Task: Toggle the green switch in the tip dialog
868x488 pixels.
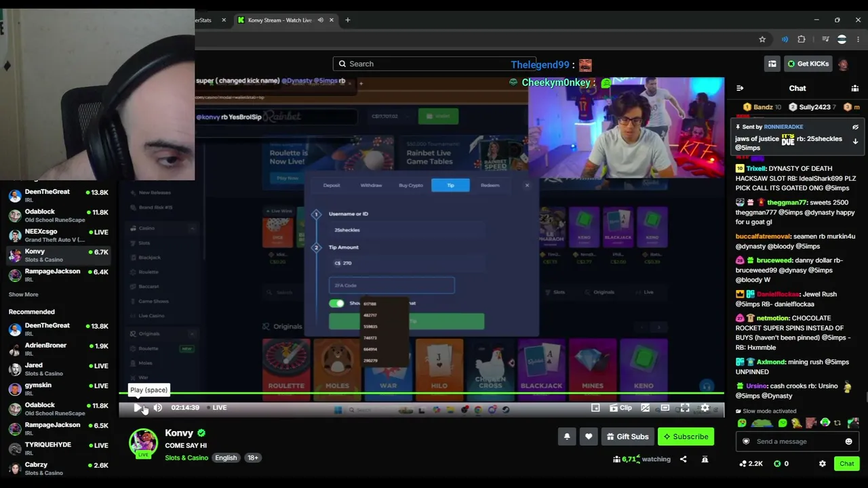Action: point(336,303)
